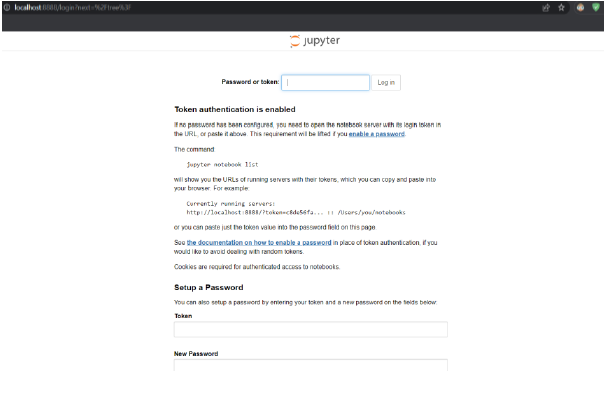Open the documentation on enabling a password link

pos(259,243)
